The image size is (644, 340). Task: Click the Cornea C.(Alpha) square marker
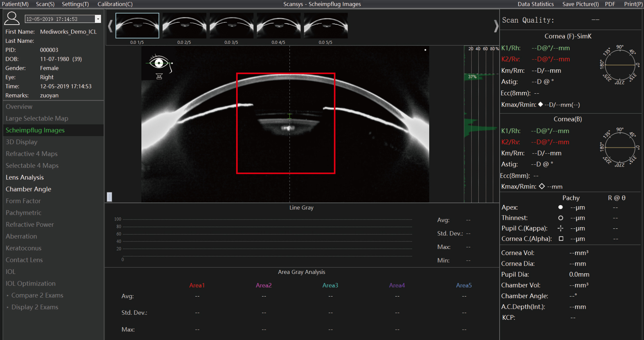click(561, 238)
